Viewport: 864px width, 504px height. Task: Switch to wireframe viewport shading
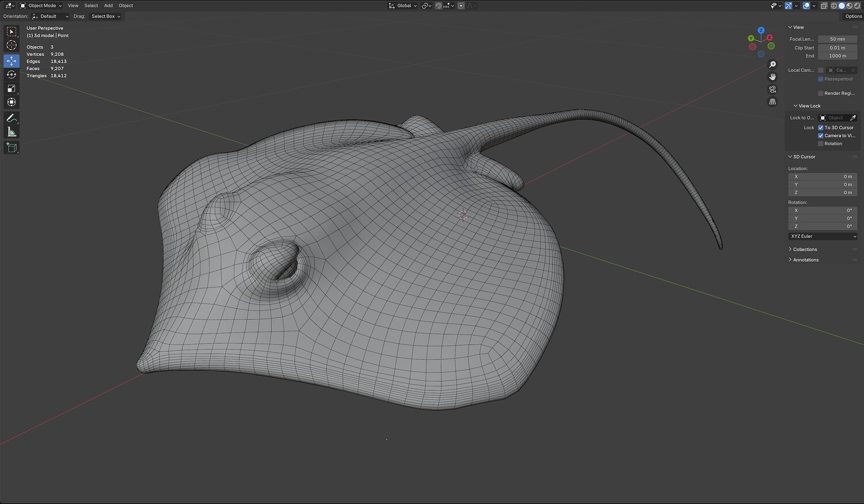tap(833, 6)
